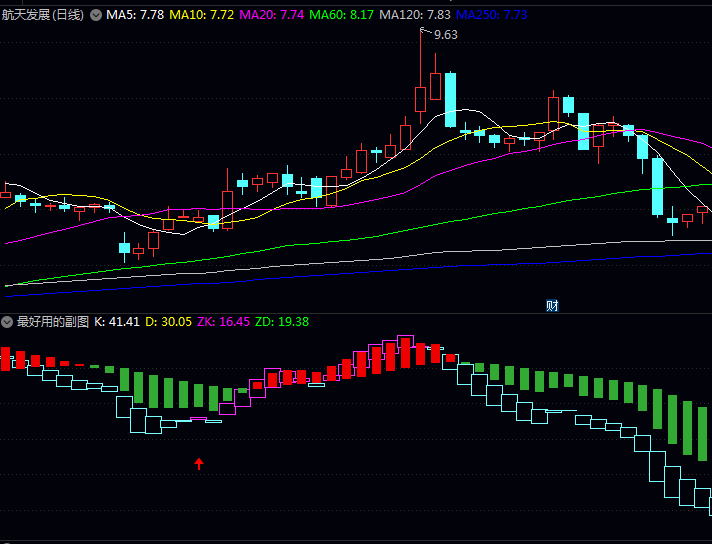The width and height of the screenshot is (712, 544).
Task: Click the green ZD 19.38 readout
Action: coord(282,322)
